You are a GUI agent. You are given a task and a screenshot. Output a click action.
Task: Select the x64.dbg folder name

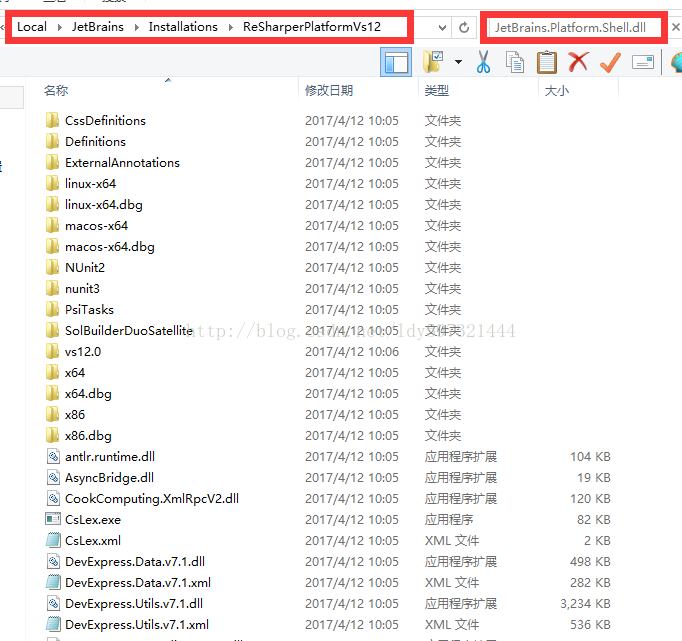click(88, 394)
